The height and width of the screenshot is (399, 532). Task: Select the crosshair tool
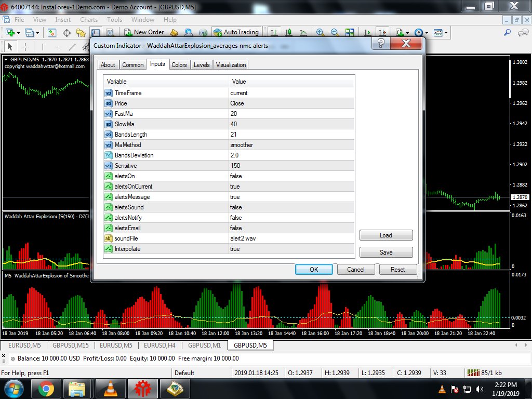click(x=25, y=47)
